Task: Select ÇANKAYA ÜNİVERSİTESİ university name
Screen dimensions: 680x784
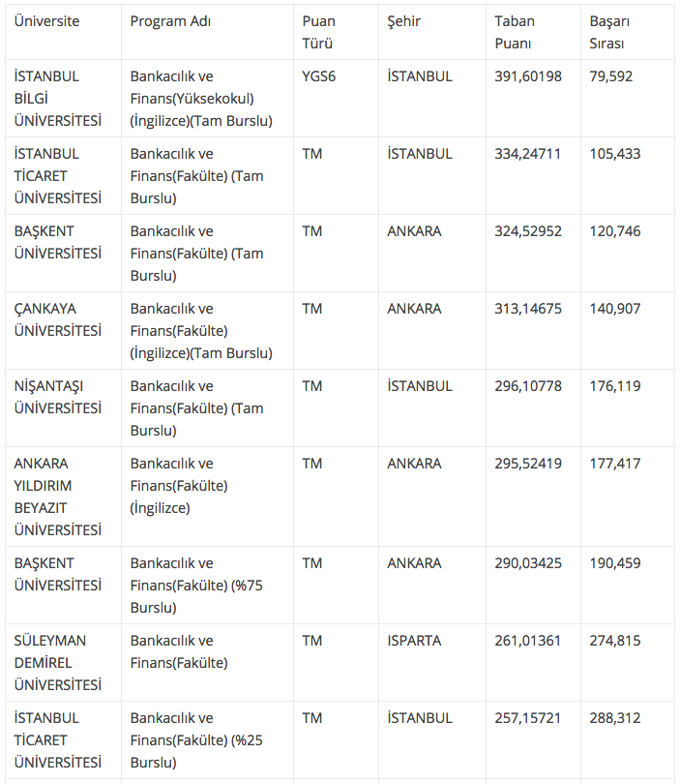Action: pyautogui.click(x=58, y=319)
